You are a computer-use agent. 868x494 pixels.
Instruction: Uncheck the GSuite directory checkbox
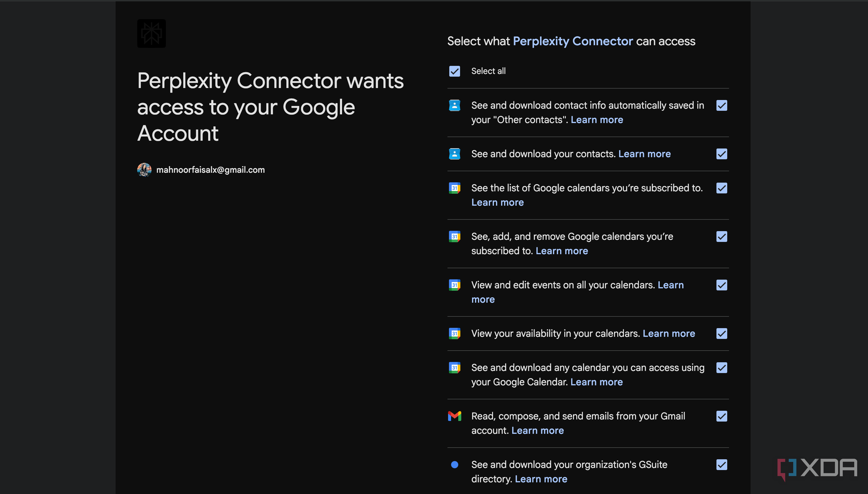click(x=722, y=465)
